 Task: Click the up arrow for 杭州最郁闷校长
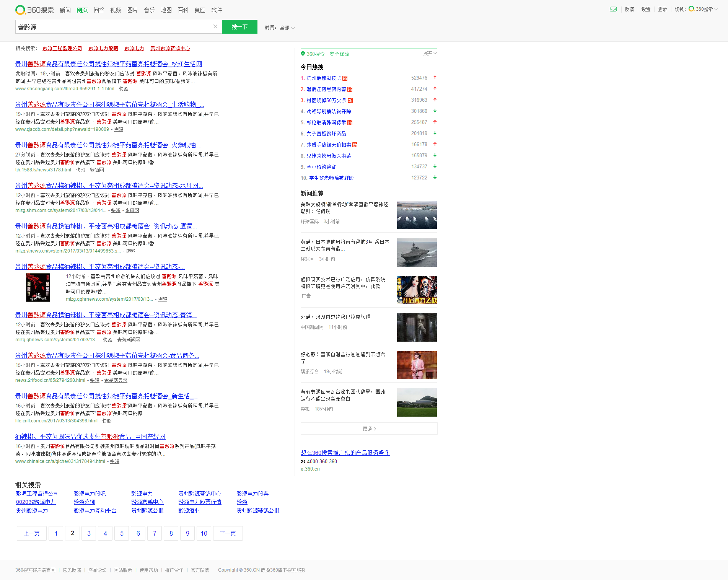(435, 78)
